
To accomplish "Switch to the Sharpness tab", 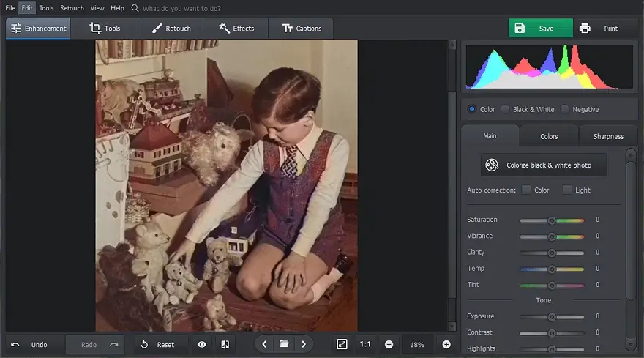I will [x=608, y=136].
